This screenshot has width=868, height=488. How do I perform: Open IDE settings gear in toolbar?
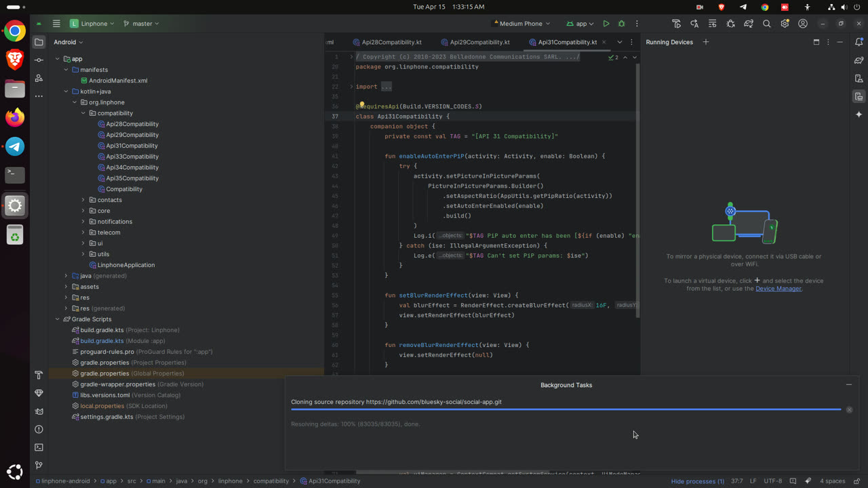(785, 24)
